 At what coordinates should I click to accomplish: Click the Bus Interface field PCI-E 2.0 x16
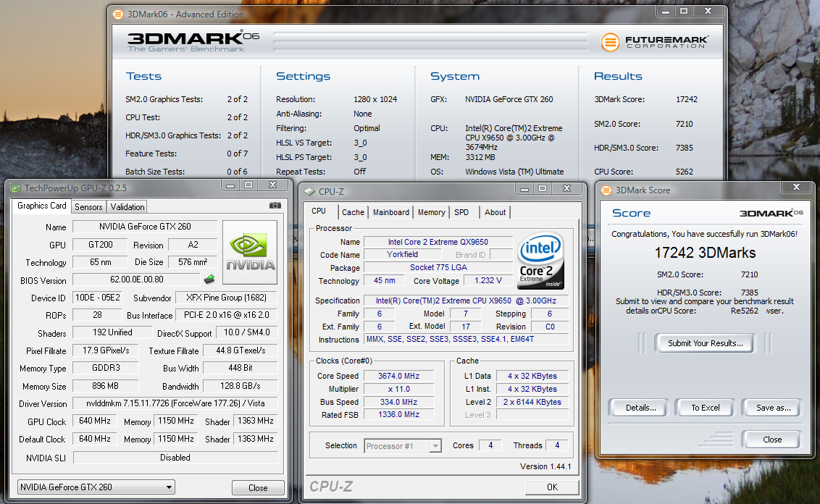click(x=227, y=315)
